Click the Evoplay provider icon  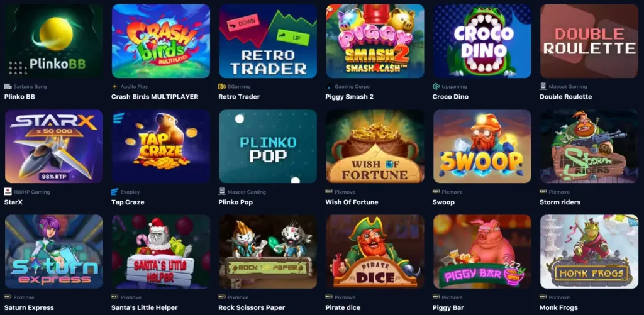coord(114,192)
